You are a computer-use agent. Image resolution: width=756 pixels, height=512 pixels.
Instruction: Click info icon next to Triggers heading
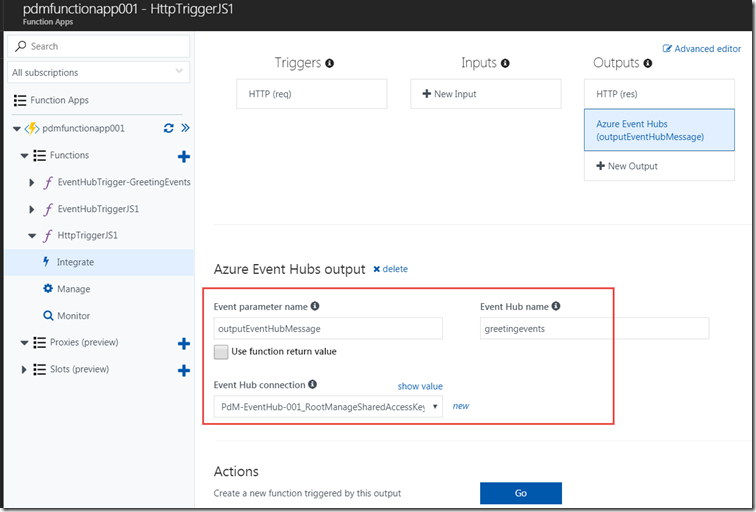[329, 63]
